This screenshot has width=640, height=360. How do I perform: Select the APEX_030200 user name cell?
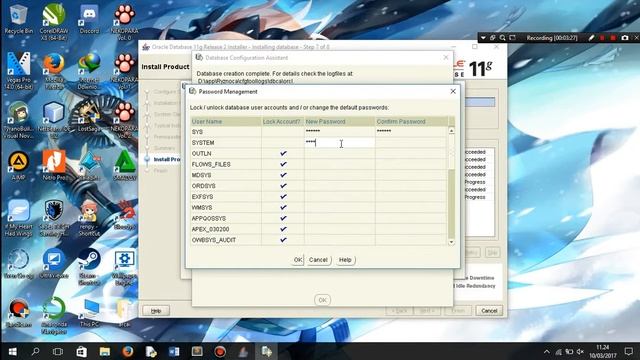coord(226,229)
